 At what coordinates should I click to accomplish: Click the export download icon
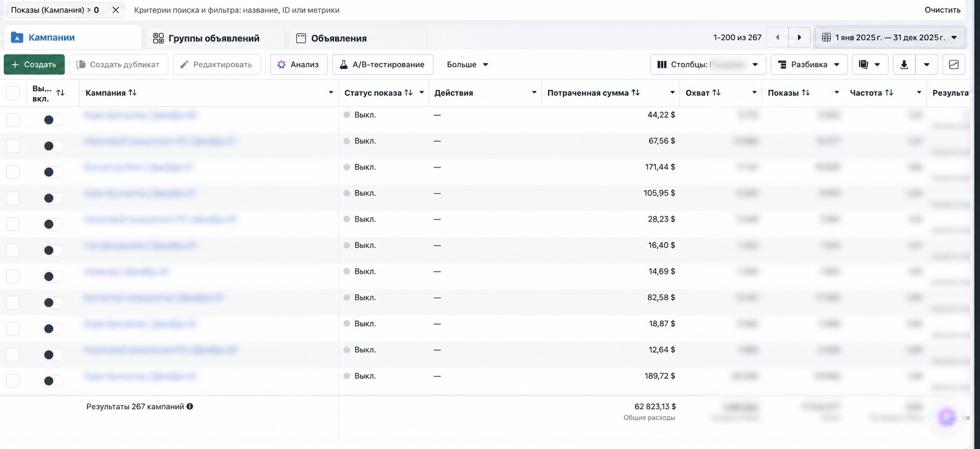coord(904,65)
